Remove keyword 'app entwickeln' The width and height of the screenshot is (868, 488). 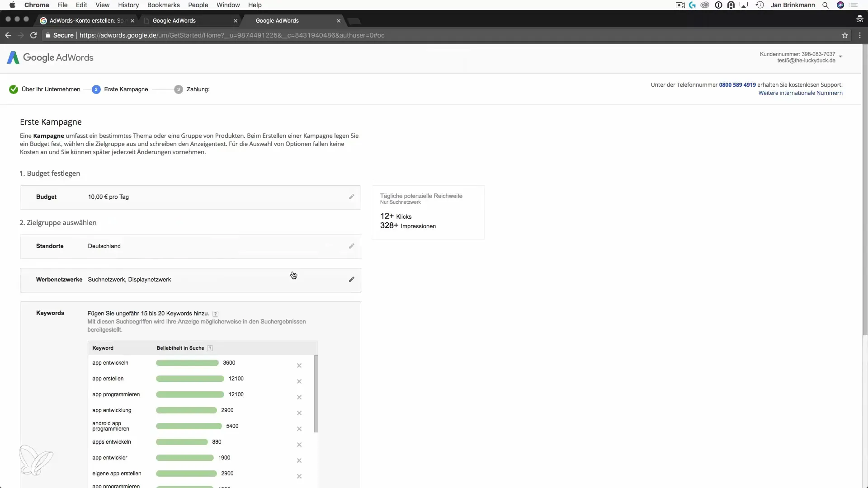(299, 366)
